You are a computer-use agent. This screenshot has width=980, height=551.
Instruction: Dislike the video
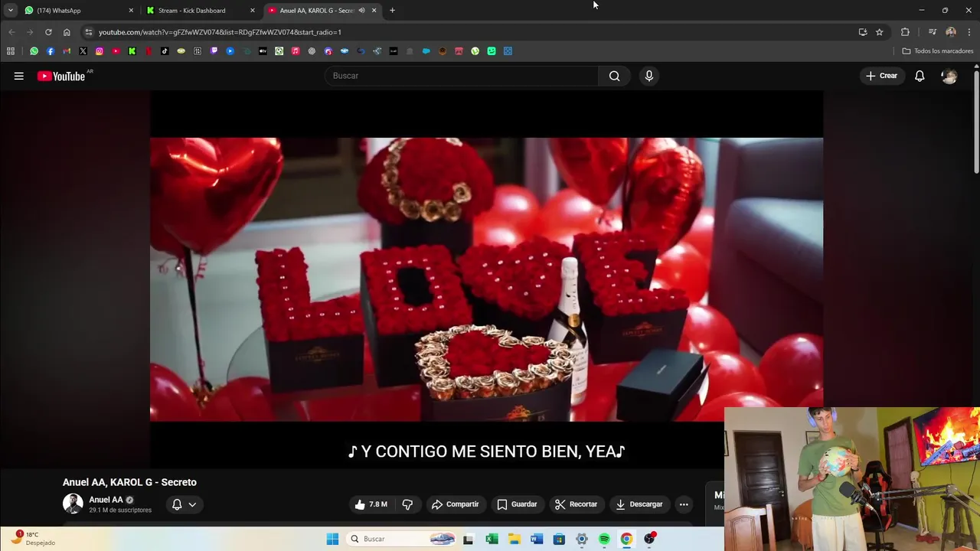point(407,504)
